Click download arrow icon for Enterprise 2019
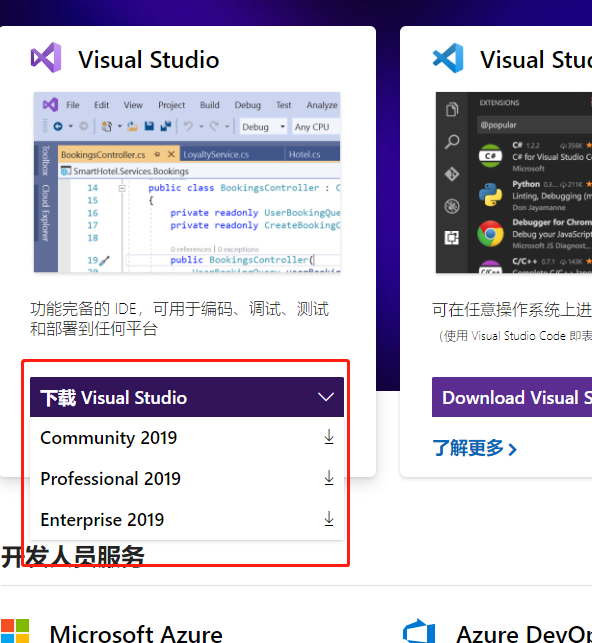The image size is (592, 643). [x=329, y=519]
